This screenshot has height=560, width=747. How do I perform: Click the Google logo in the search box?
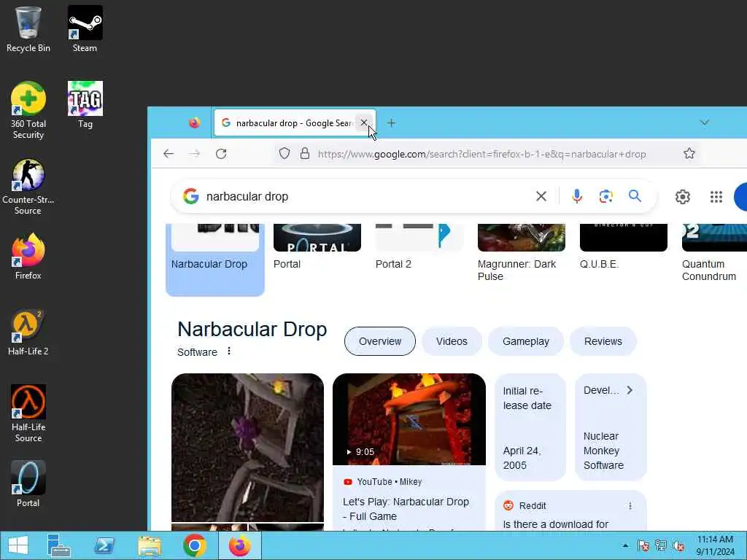pyautogui.click(x=190, y=196)
